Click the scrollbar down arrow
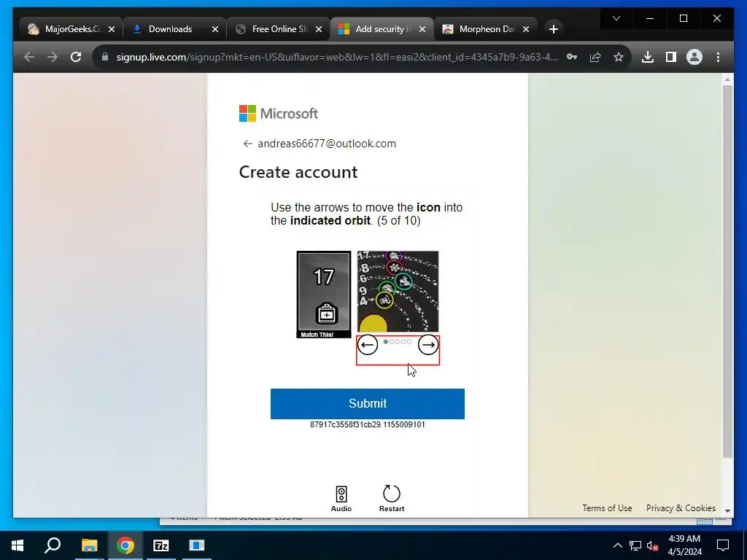 click(727, 511)
